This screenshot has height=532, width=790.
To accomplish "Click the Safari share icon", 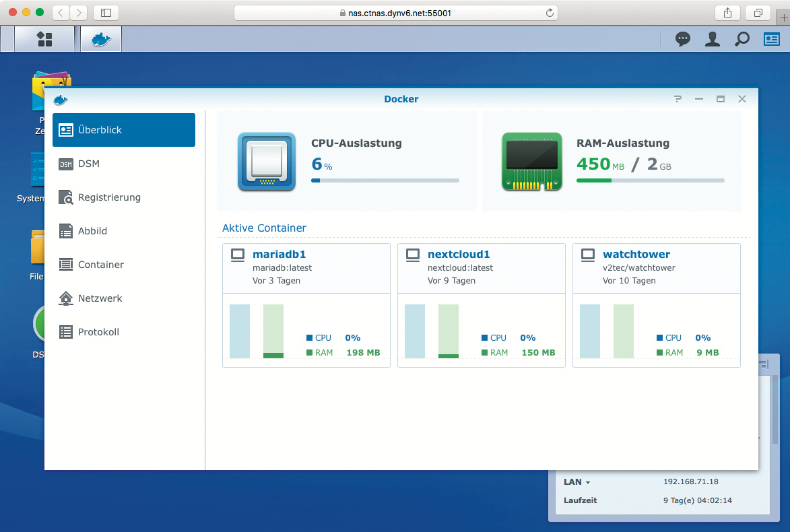I will point(727,13).
